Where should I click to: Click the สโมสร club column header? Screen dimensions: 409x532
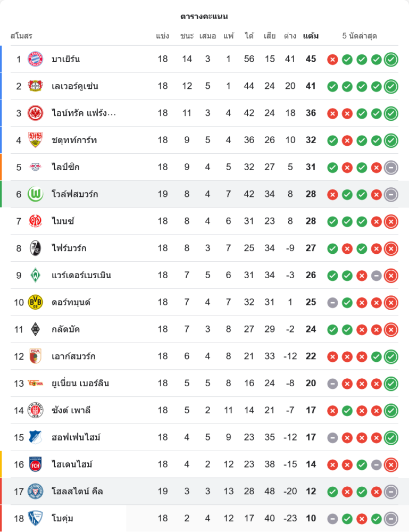(22, 36)
